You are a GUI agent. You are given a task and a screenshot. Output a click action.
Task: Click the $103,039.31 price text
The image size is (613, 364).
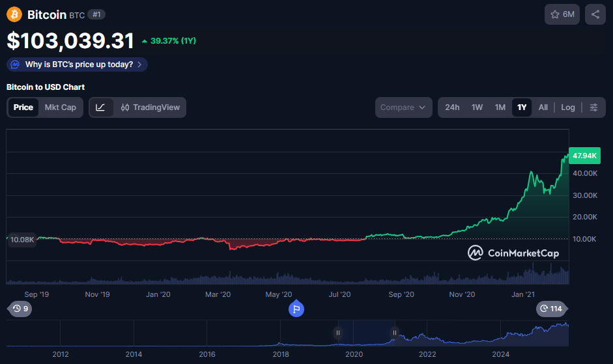pos(70,40)
